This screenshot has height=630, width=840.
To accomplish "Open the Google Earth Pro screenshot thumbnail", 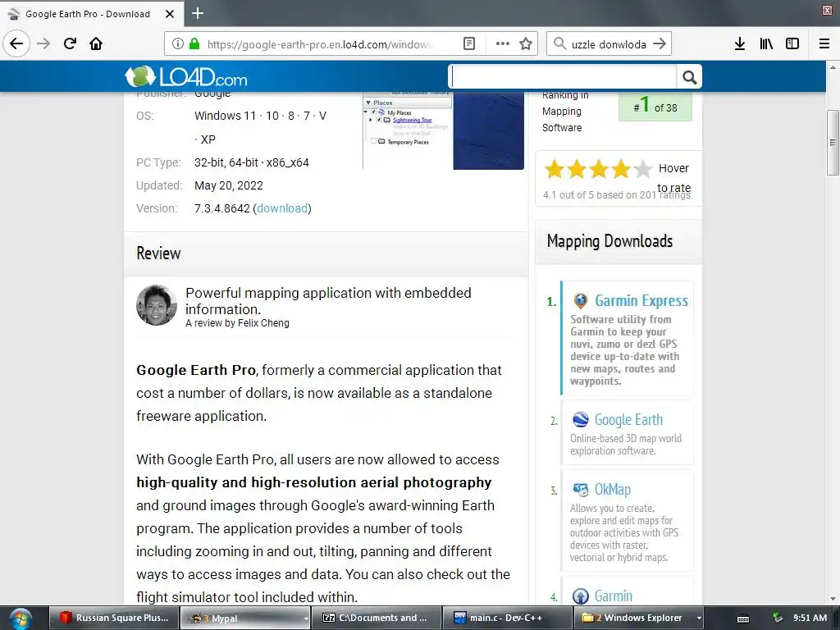I will 444,130.
